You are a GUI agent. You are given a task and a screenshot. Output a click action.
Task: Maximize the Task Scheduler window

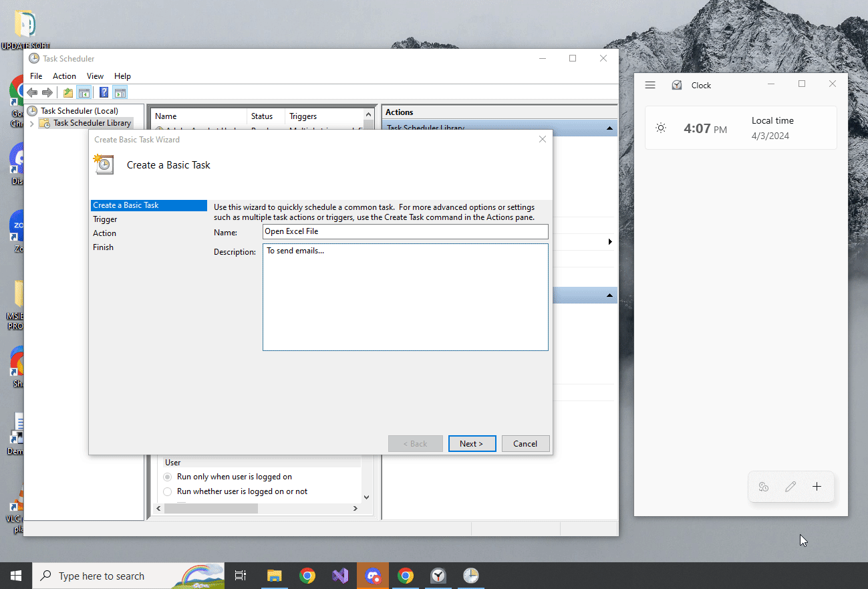[573, 59]
